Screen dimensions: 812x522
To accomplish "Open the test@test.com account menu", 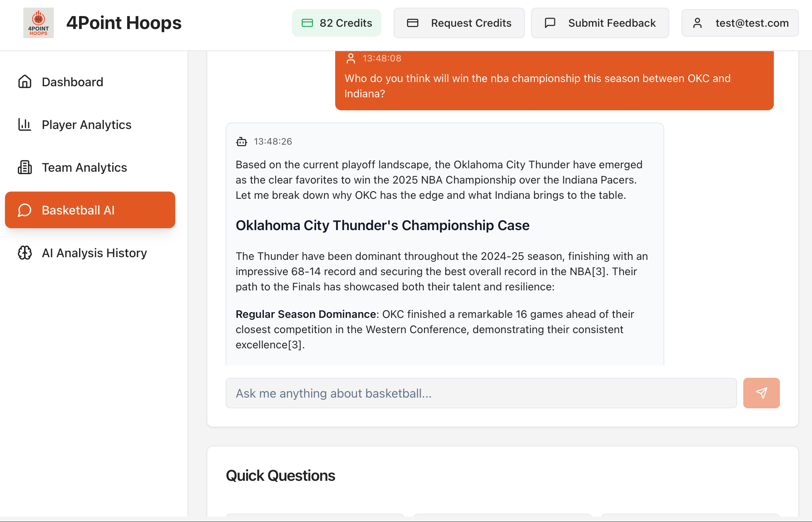I will point(740,23).
